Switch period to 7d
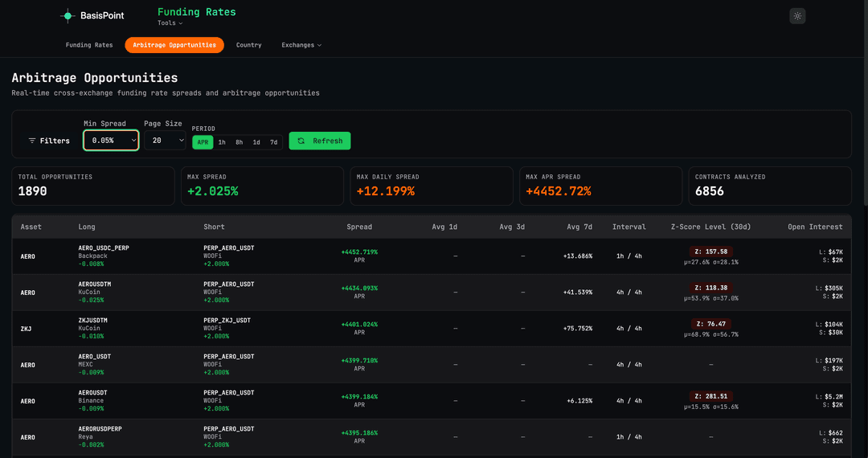This screenshot has width=868, height=458. (274, 142)
